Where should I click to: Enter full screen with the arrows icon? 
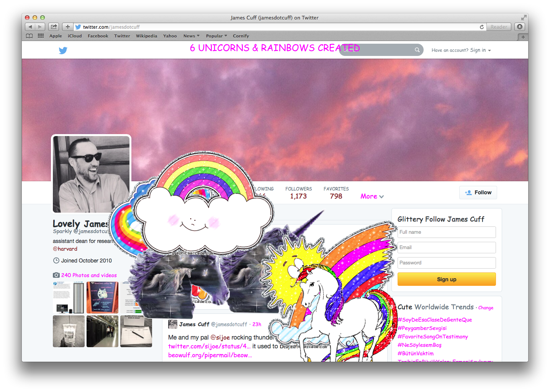click(523, 18)
